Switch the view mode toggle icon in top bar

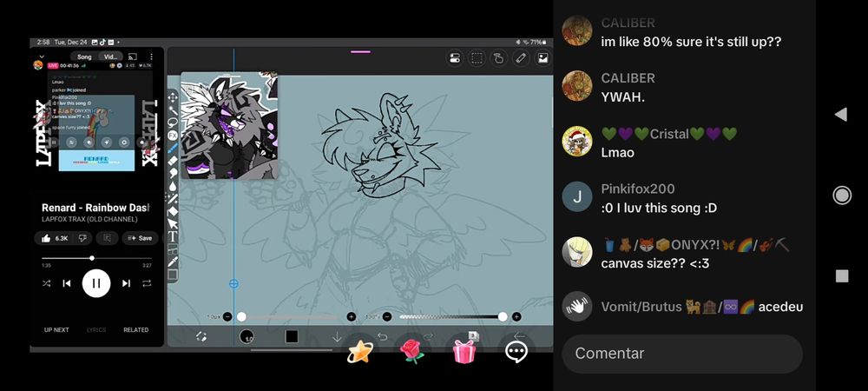coord(455,58)
